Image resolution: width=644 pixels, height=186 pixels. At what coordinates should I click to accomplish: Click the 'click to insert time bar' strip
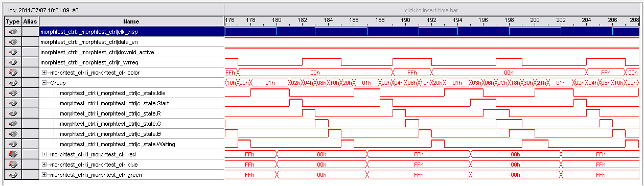[432, 10]
